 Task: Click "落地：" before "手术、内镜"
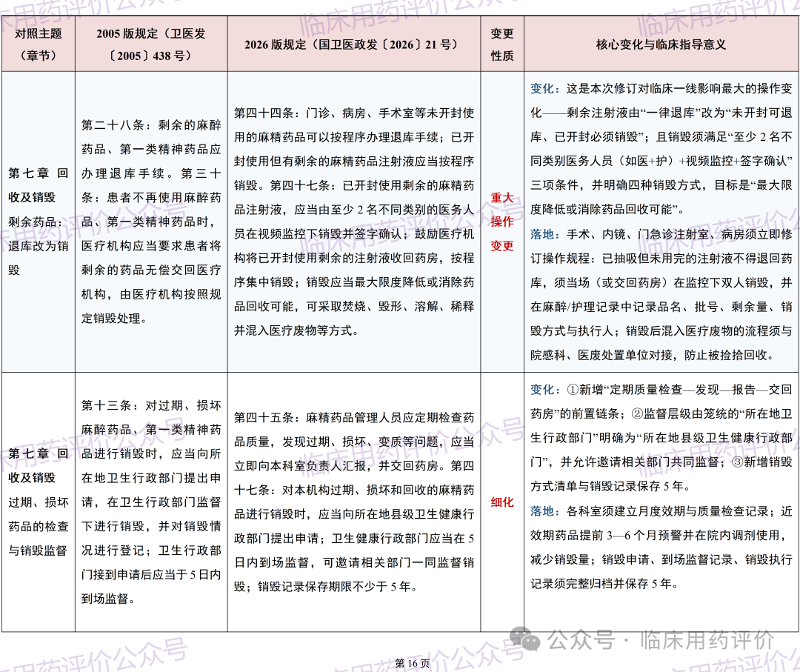click(545, 234)
